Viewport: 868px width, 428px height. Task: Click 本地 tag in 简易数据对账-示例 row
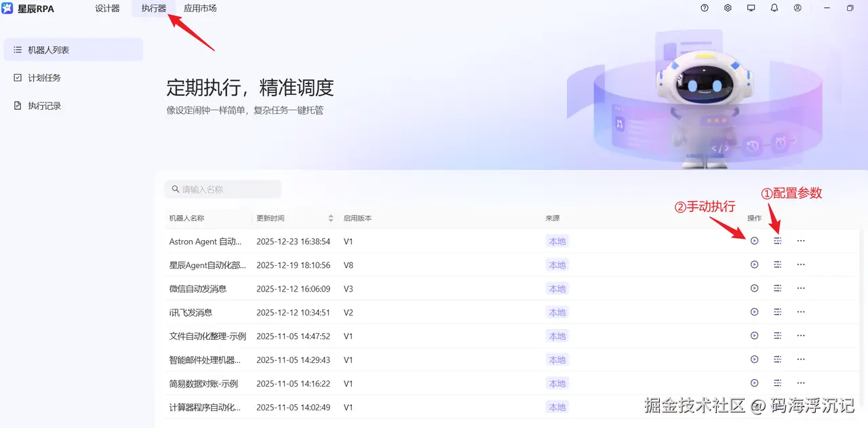(x=557, y=384)
